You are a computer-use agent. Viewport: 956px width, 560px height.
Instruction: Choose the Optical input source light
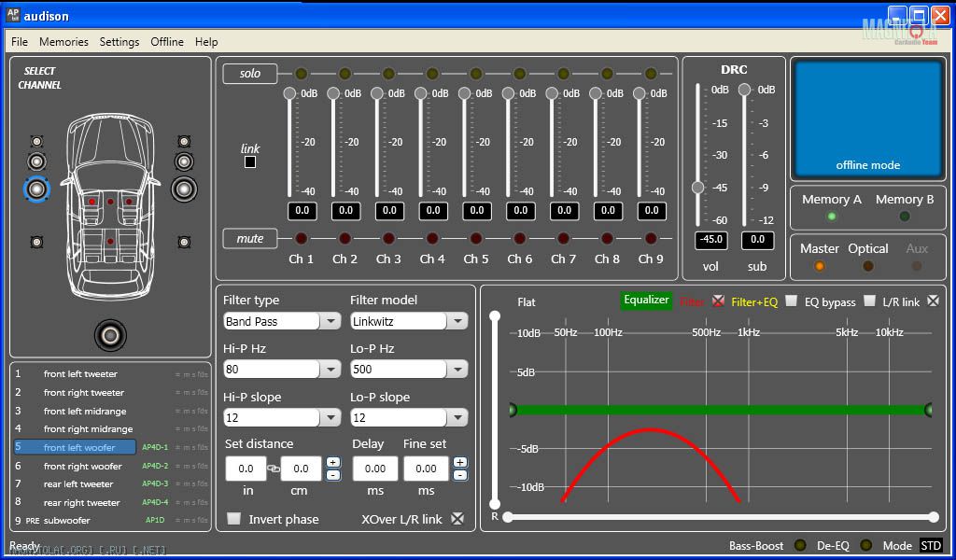coord(867,266)
